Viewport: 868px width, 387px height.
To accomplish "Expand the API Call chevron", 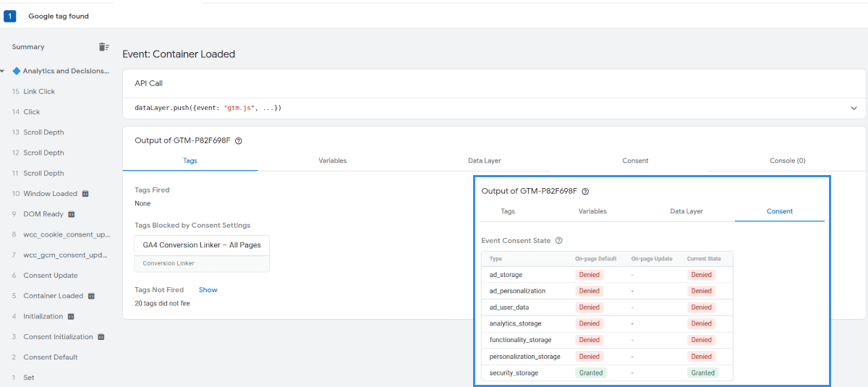I will [x=854, y=109].
